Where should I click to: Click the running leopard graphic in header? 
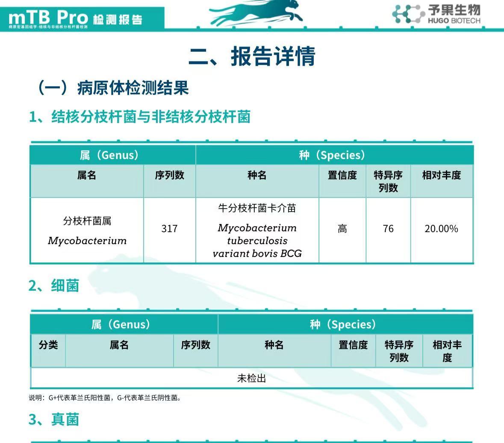coord(256,14)
